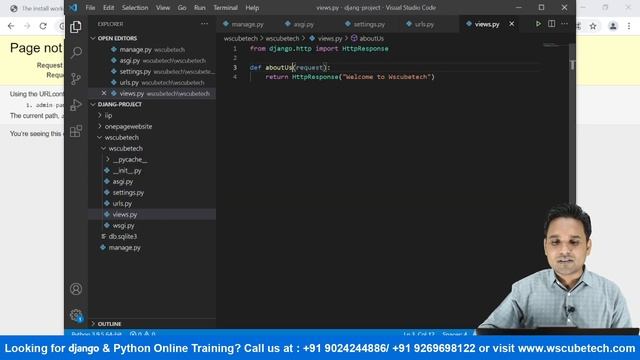640x360 pixels.
Task: Open the Terminal menu
Action: (x=225, y=8)
